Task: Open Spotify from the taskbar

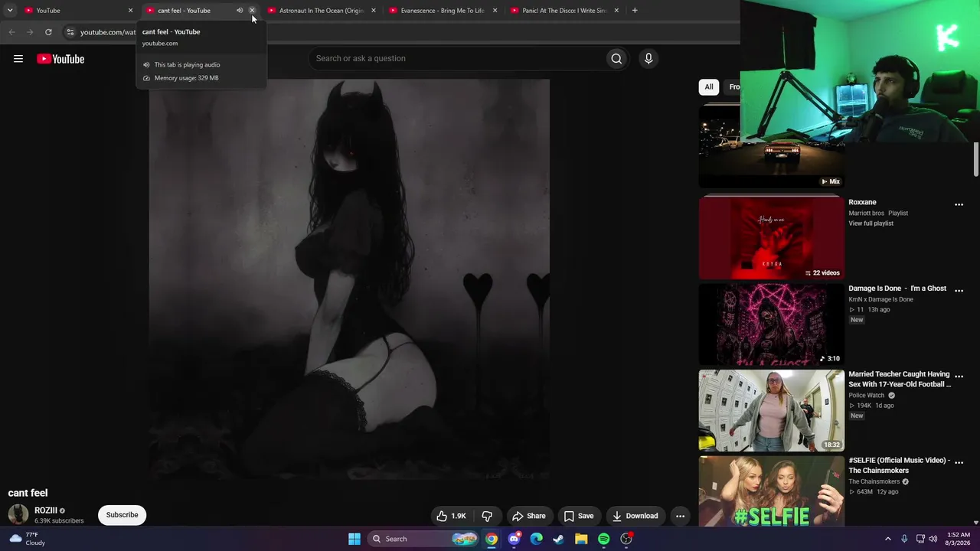Action: click(603, 539)
